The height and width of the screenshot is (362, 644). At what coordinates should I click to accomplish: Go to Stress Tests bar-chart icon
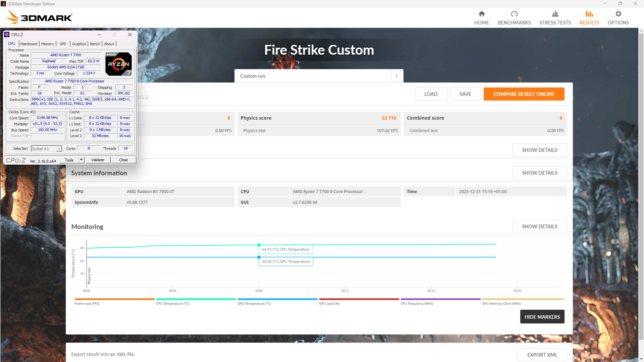[x=555, y=14]
